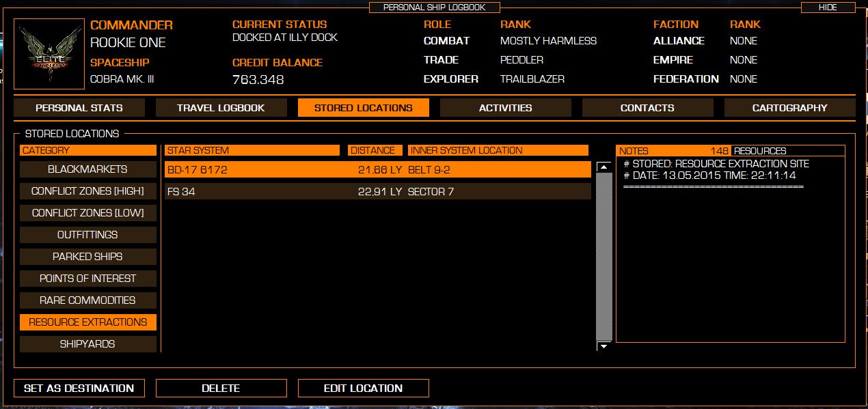This screenshot has height=409, width=868.
Task: Show the Parked Ships category
Action: click(88, 257)
